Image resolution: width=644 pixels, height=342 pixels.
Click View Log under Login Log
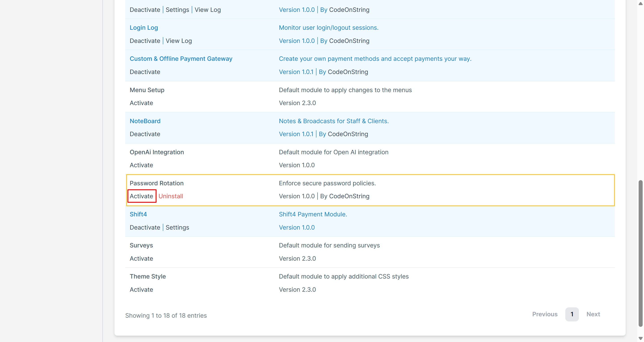pos(178,41)
